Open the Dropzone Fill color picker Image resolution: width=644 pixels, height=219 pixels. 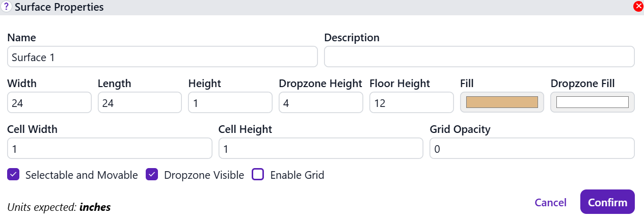point(592,102)
